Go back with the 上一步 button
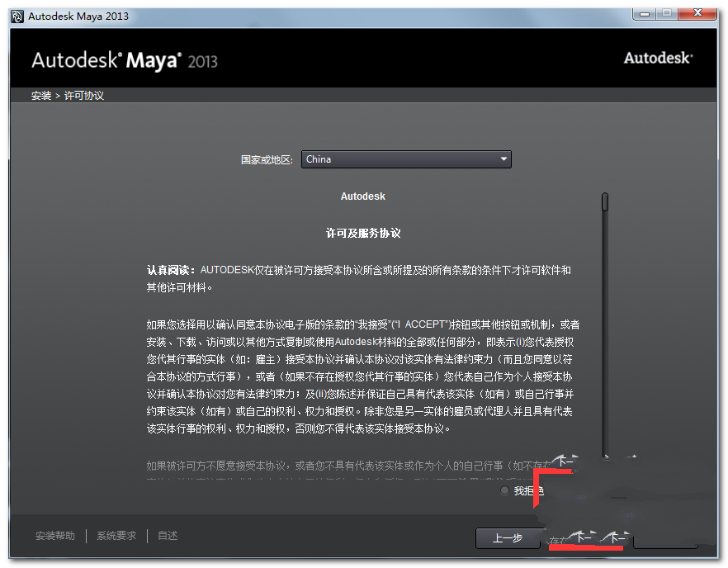The width and height of the screenshot is (728, 568). (508, 538)
